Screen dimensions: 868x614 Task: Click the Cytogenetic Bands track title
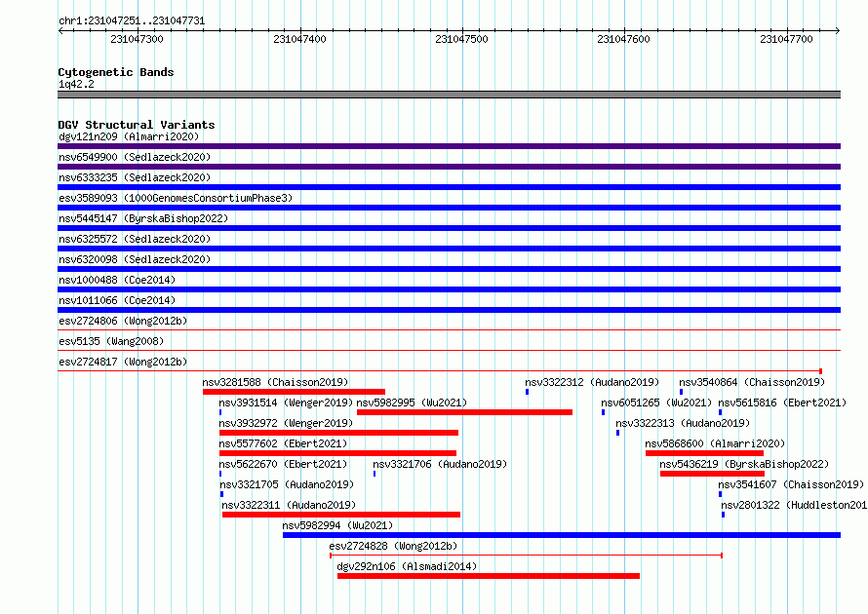pos(116,72)
